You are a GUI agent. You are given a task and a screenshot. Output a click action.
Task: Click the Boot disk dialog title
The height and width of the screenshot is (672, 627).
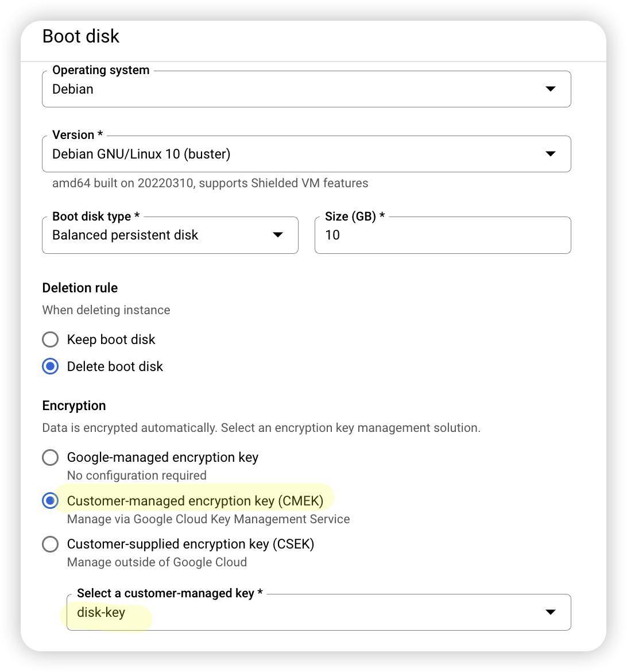tap(80, 36)
